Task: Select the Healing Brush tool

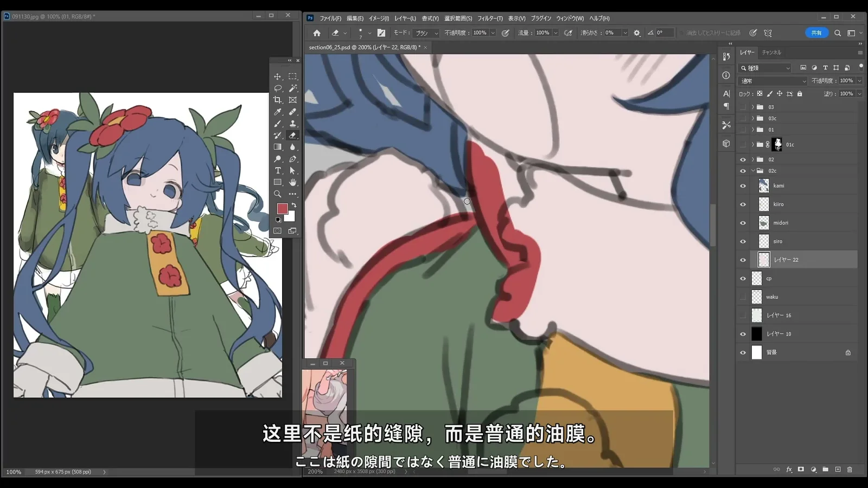Action: click(293, 112)
